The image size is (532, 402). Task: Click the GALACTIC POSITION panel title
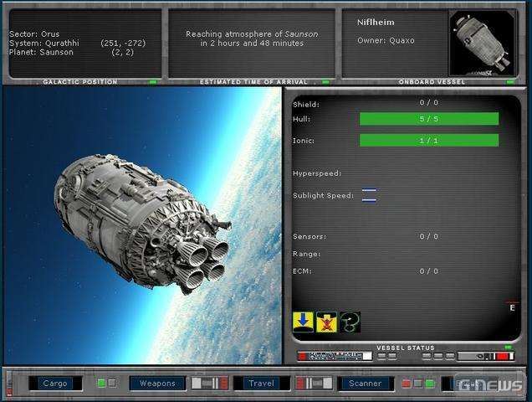[80, 82]
